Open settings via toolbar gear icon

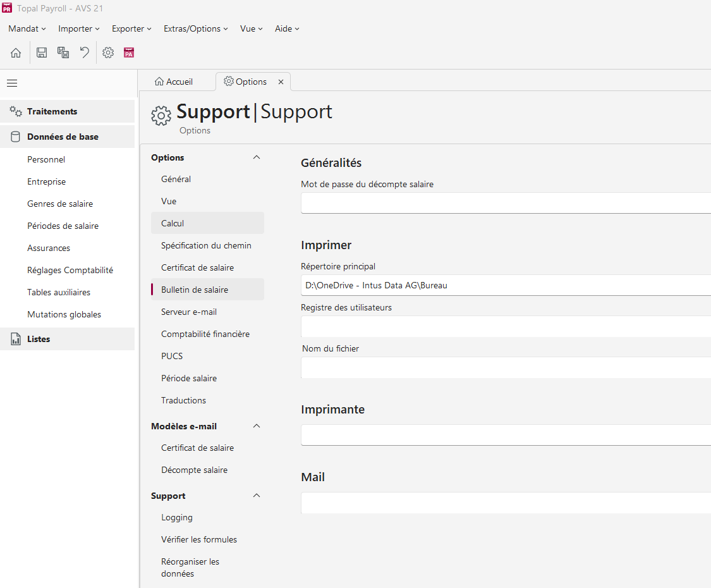108,53
